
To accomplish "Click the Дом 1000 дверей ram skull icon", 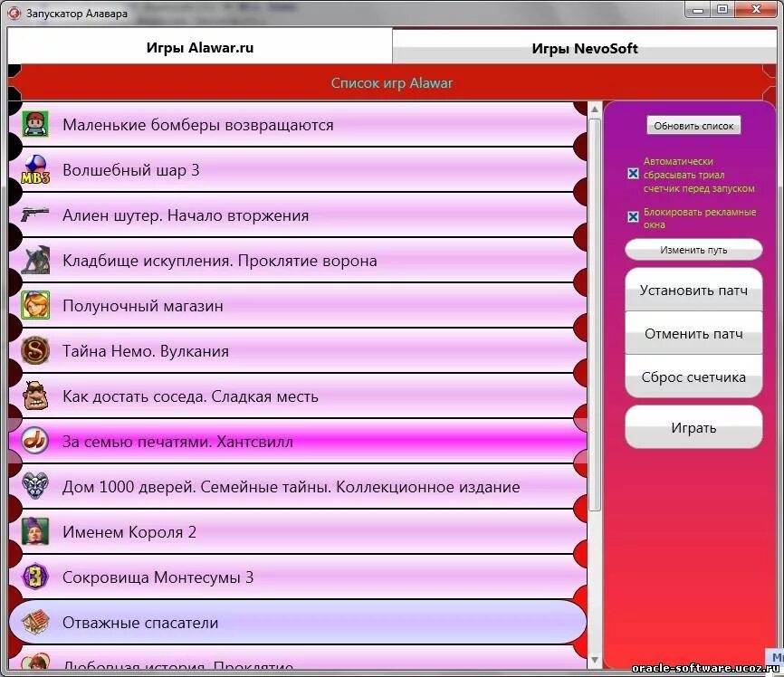I will tap(35, 485).
